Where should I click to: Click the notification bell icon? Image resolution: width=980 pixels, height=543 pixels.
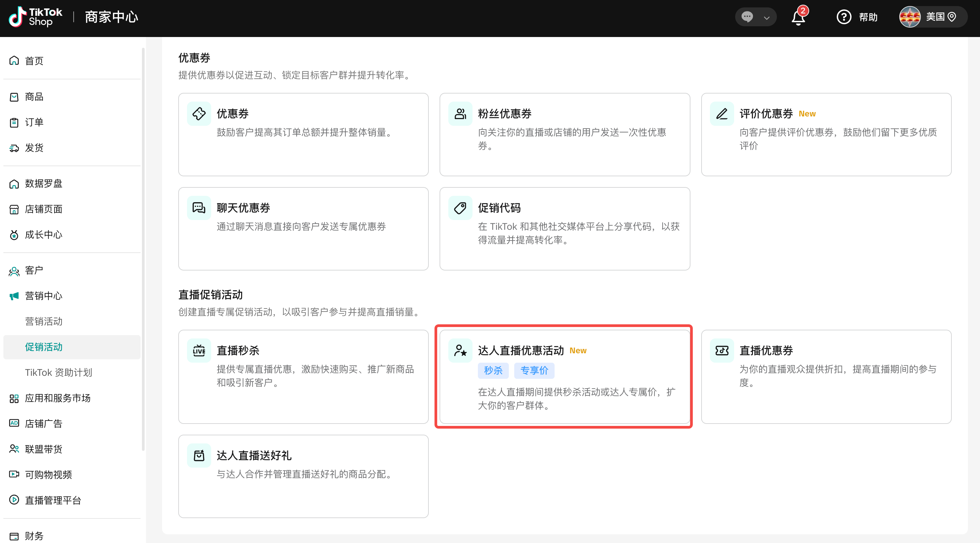coord(798,17)
